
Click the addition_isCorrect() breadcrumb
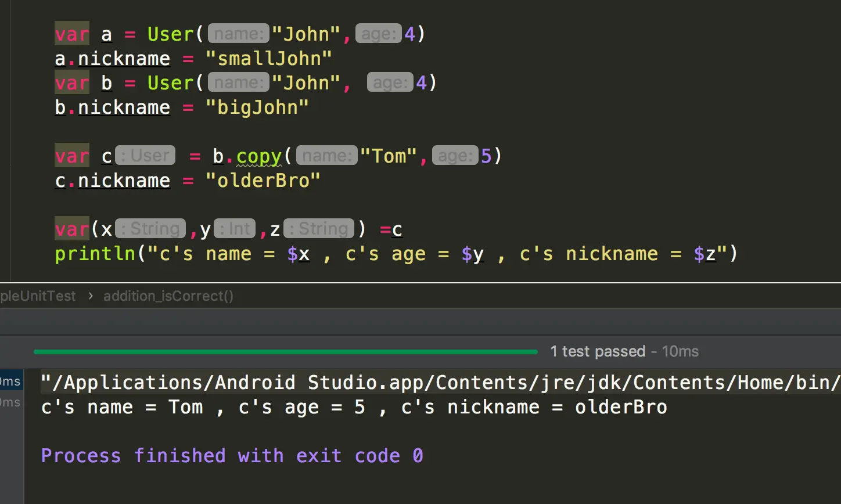(168, 296)
